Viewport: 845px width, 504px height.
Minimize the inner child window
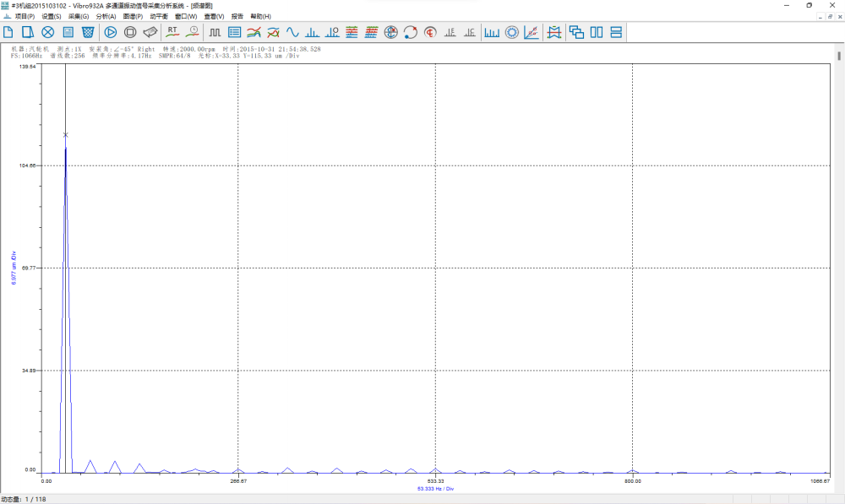[x=820, y=17]
